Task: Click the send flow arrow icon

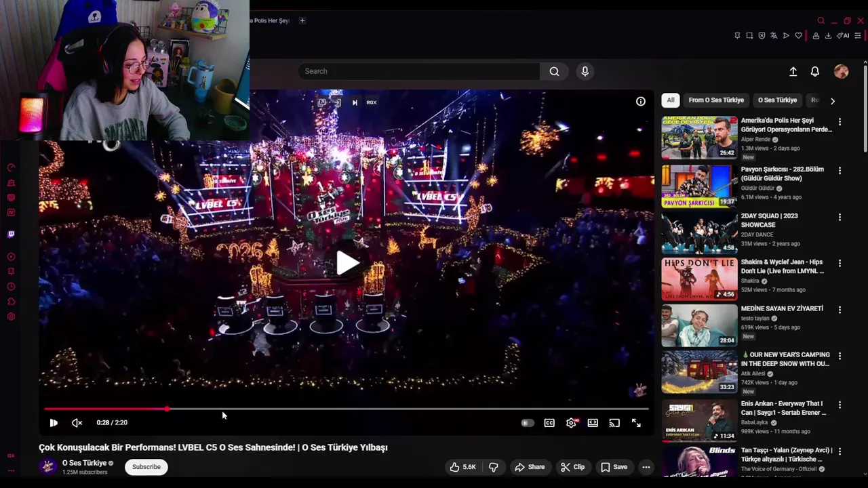Action: [x=786, y=36]
